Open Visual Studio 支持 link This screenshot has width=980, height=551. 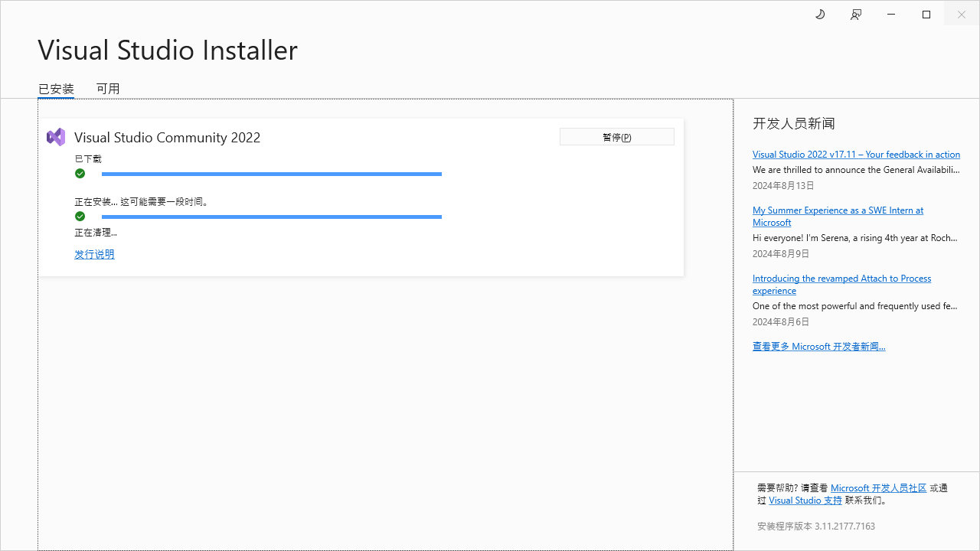805,500
